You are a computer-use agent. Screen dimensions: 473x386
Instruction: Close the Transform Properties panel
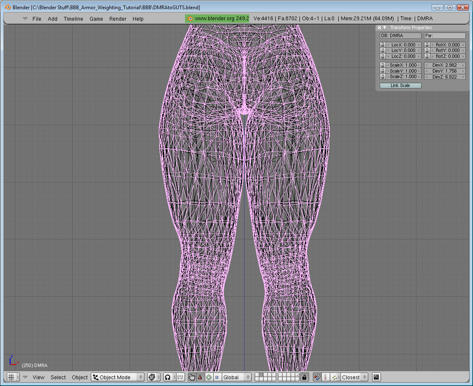pyautogui.click(x=379, y=28)
